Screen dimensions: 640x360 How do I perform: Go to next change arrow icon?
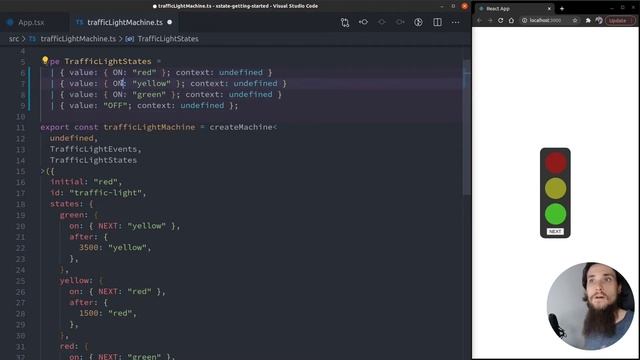point(400,22)
